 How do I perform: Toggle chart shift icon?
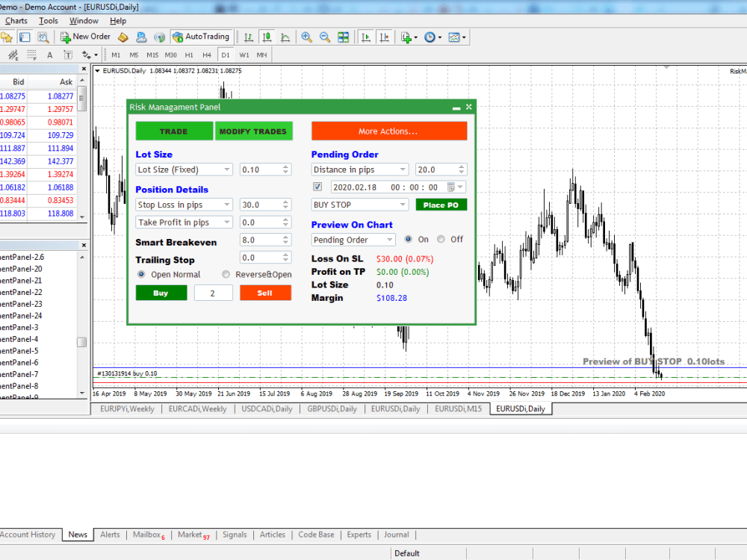click(384, 37)
